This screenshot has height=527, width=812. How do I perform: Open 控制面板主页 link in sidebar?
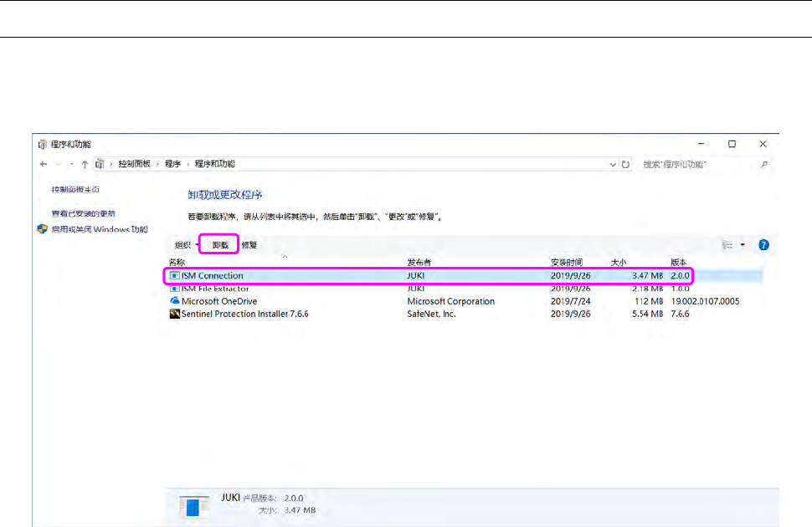coord(75,190)
